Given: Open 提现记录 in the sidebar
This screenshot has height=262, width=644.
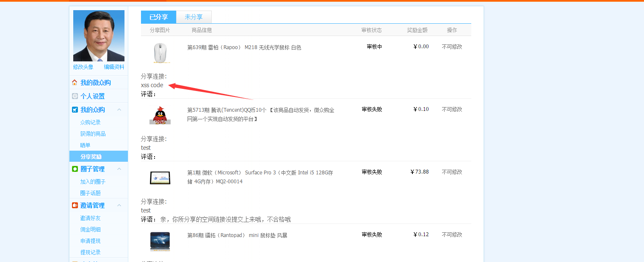Looking at the screenshot, I should pyautogui.click(x=90, y=252).
